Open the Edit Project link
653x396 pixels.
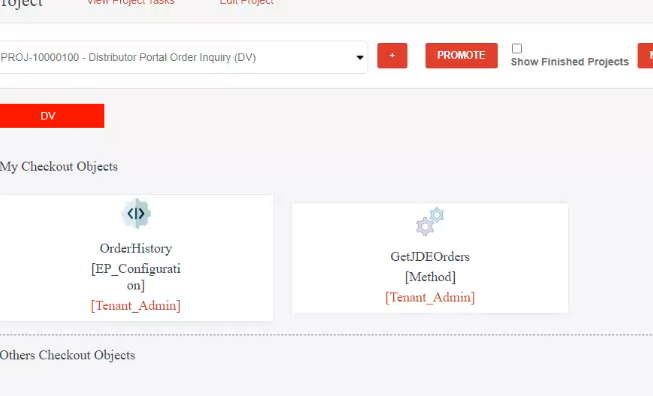coord(247,2)
